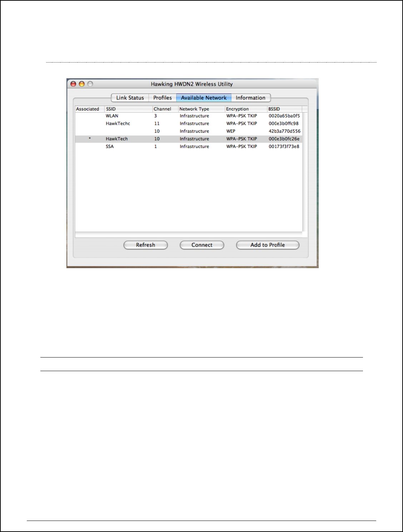Sort by the Associated column header
Image resolution: width=403 pixels, height=532 pixels.
tap(90, 109)
